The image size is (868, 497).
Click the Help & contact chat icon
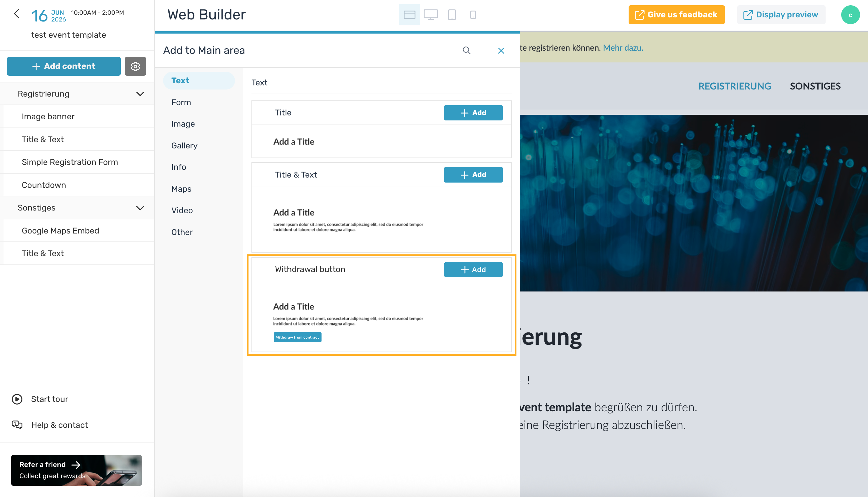point(17,425)
